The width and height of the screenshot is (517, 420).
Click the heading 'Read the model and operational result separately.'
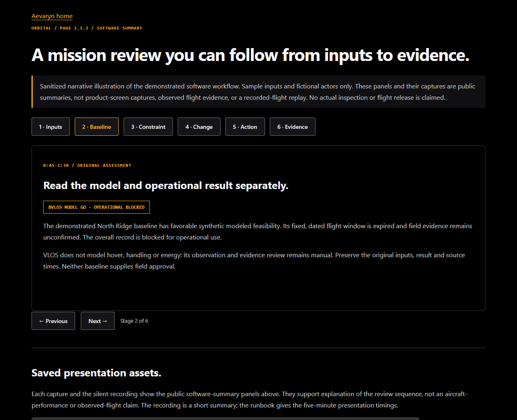[166, 185]
